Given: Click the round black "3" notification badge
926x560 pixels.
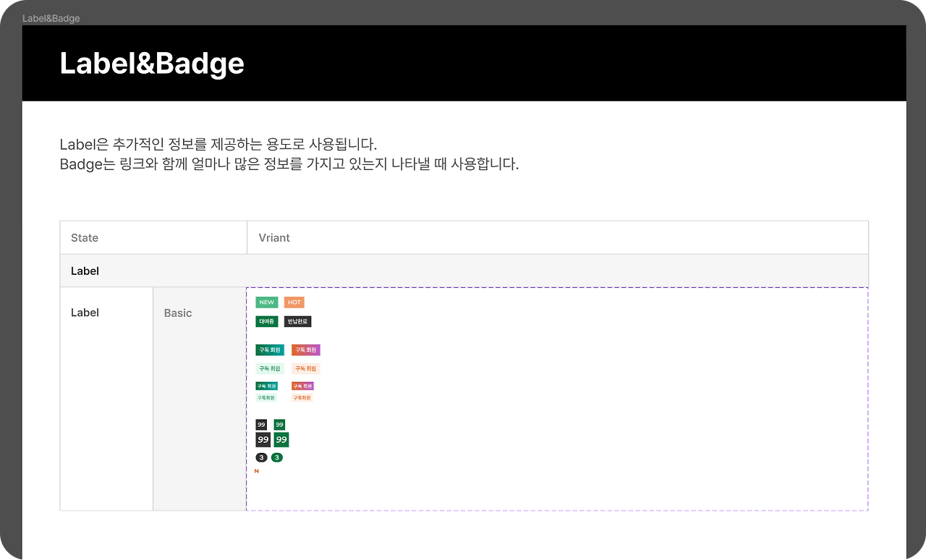Looking at the screenshot, I should click(261, 457).
